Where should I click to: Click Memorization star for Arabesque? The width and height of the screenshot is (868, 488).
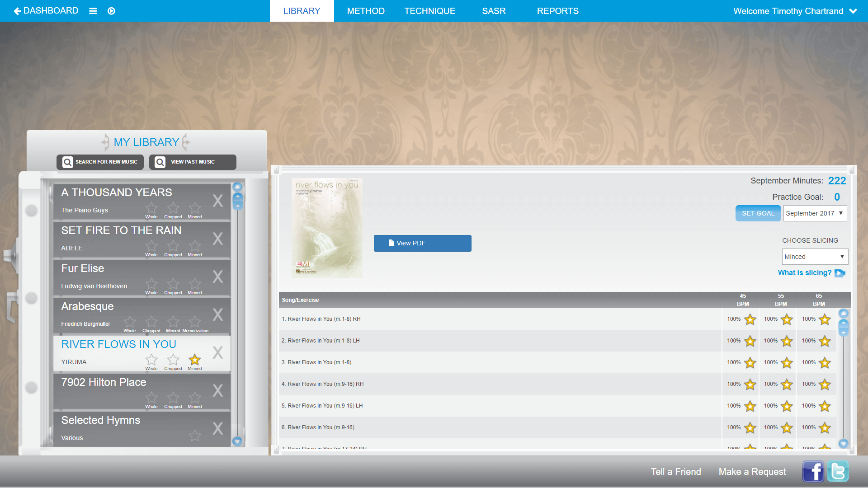coord(195,322)
